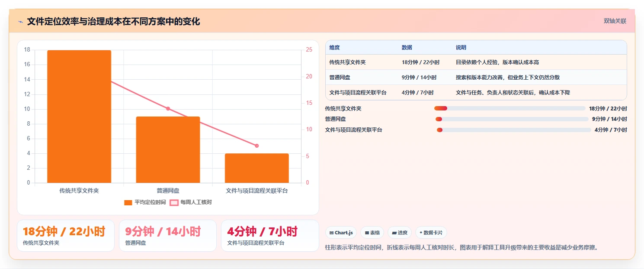The height and width of the screenshot is (269, 644).
Task: Click progress value 4分钟 / 7小时
Action: [x=611, y=130]
